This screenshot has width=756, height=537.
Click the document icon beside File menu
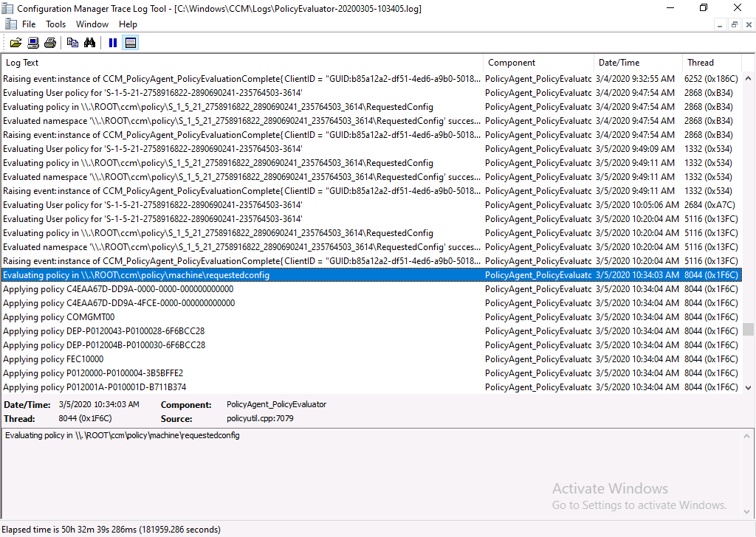[x=10, y=24]
